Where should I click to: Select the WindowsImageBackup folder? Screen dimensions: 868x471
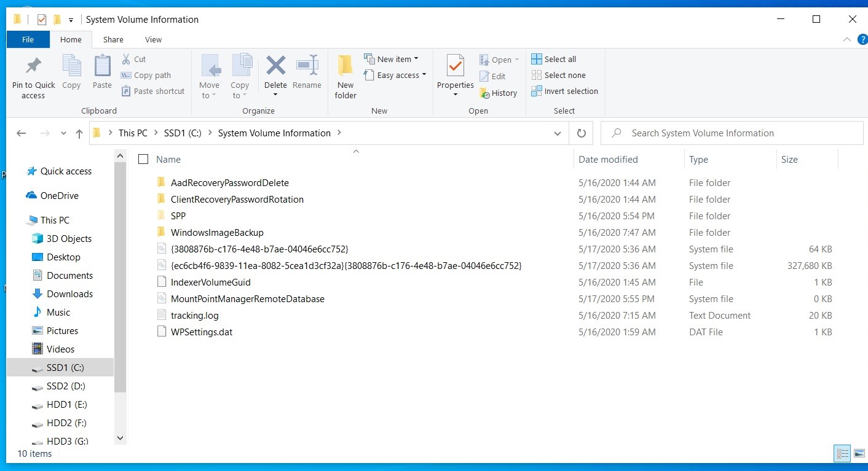point(217,232)
